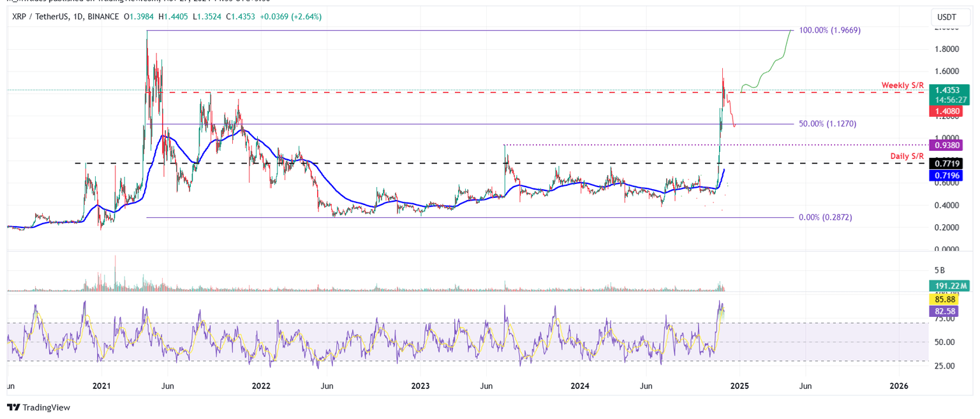Viewport: 980px width, 419px height.
Task: Click the 25.00 RSI axis label
Action: pos(944,366)
